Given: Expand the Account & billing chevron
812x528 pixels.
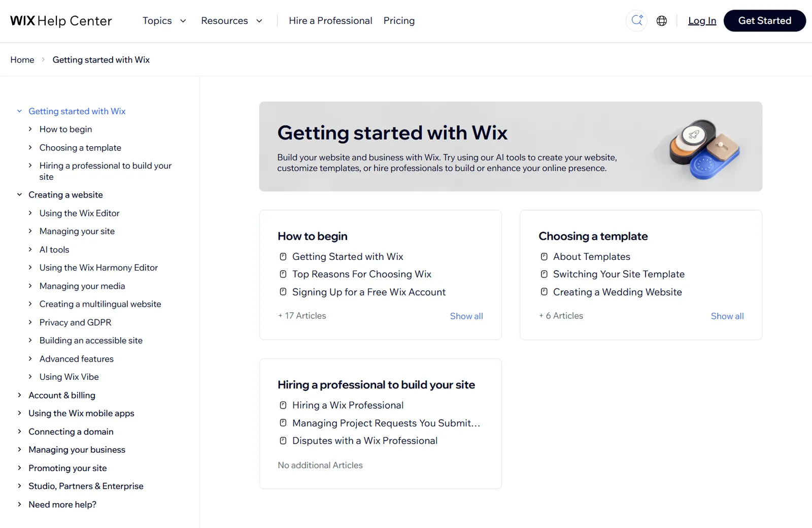Looking at the screenshot, I should [19, 395].
